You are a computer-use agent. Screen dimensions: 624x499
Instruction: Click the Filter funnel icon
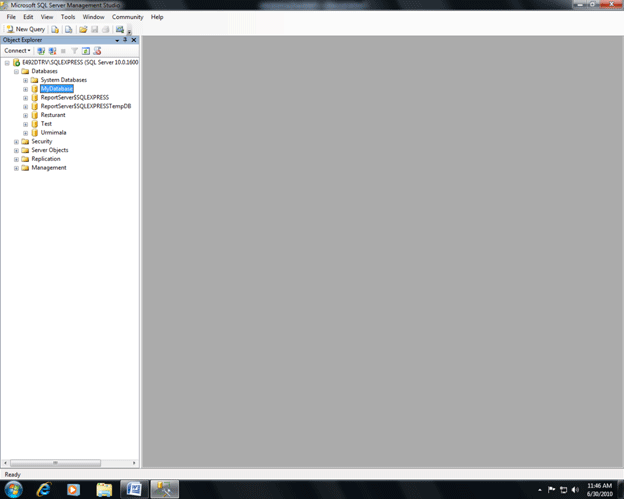pos(74,51)
